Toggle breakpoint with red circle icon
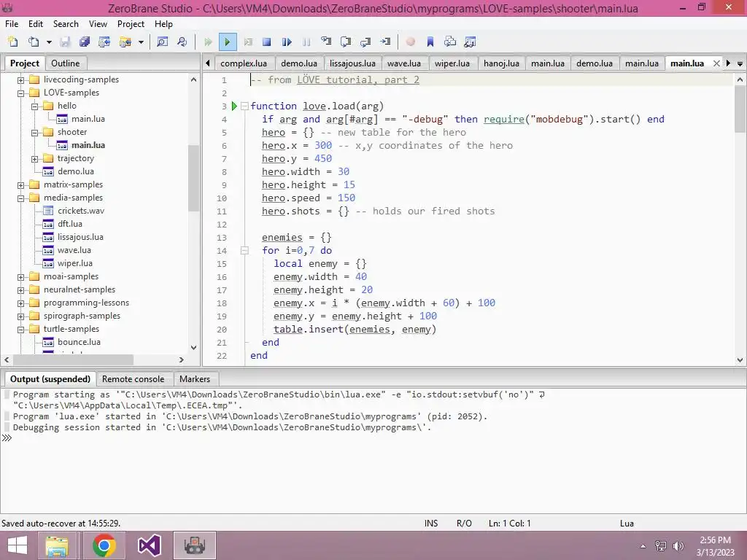 pyautogui.click(x=410, y=42)
